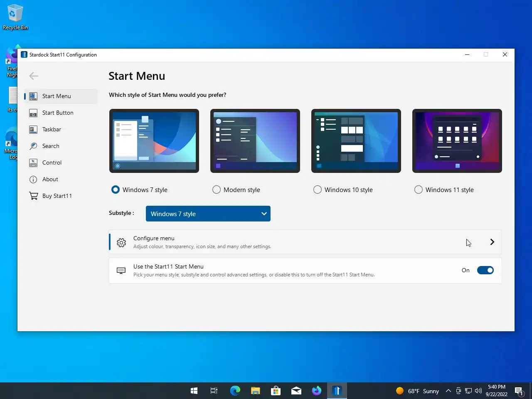Open Microsoft Store from the taskbar
The height and width of the screenshot is (399, 532).
coord(276,391)
